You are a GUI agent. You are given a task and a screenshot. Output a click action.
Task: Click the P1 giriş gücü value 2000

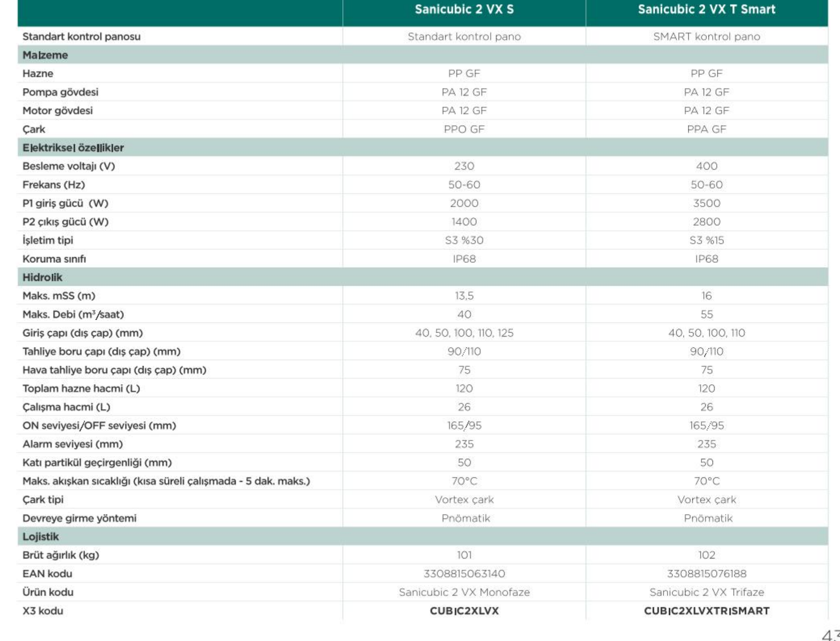464,203
